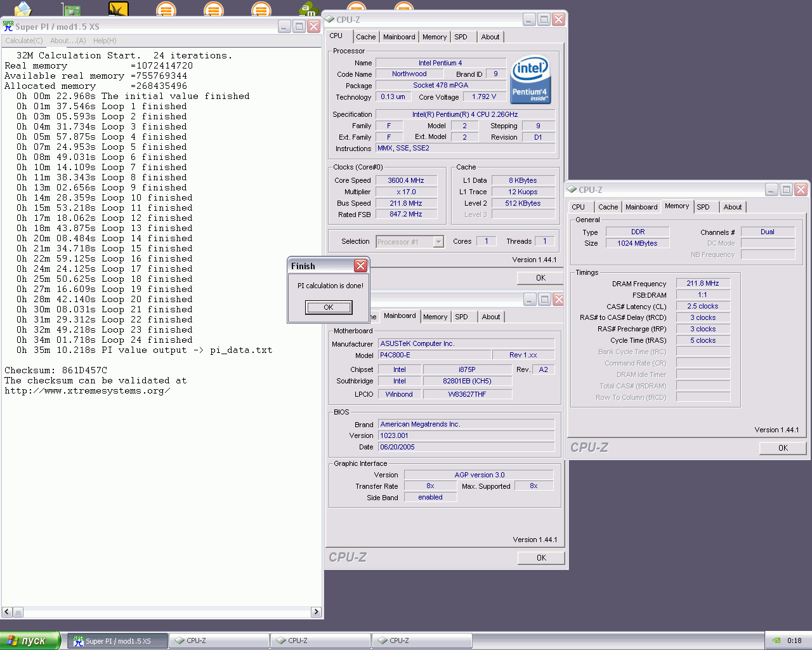Screen dimensions: 812x650
Task: Switch to Cache tab in CPU-Z processor window
Action: (x=366, y=37)
